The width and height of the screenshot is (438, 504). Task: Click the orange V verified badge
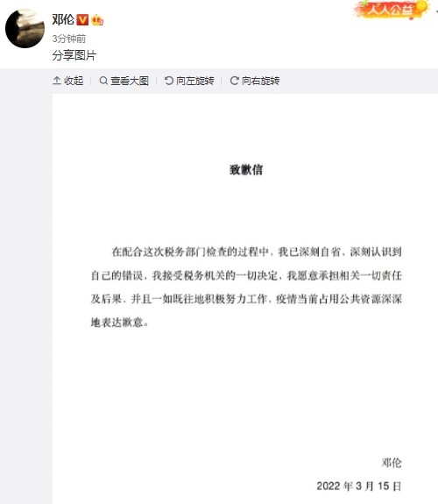tap(82, 20)
